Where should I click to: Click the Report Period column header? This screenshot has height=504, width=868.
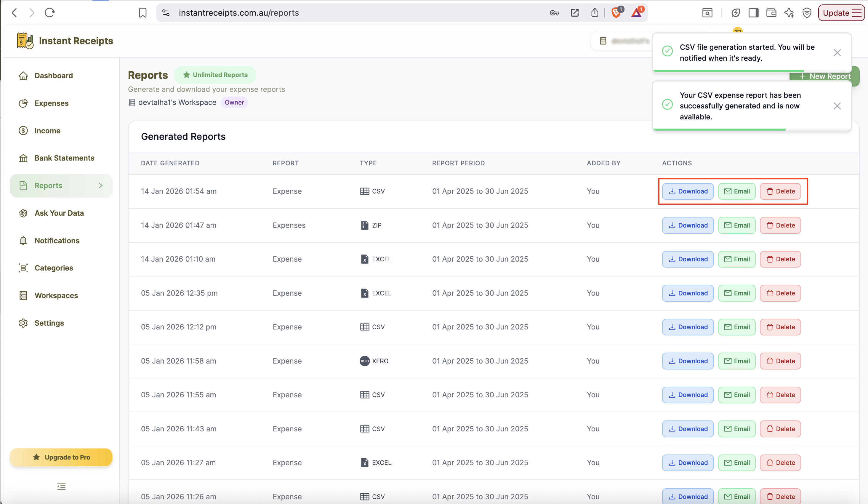458,163
